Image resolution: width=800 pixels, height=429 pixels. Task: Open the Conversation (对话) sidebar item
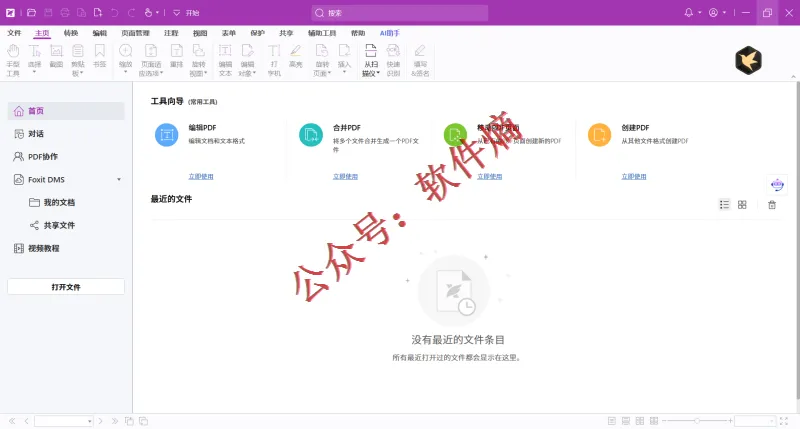click(x=66, y=134)
